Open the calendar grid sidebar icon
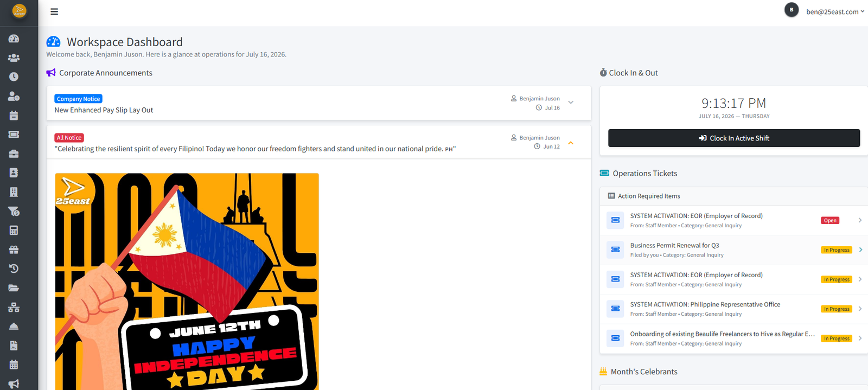The height and width of the screenshot is (390, 868). click(x=14, y=365)
